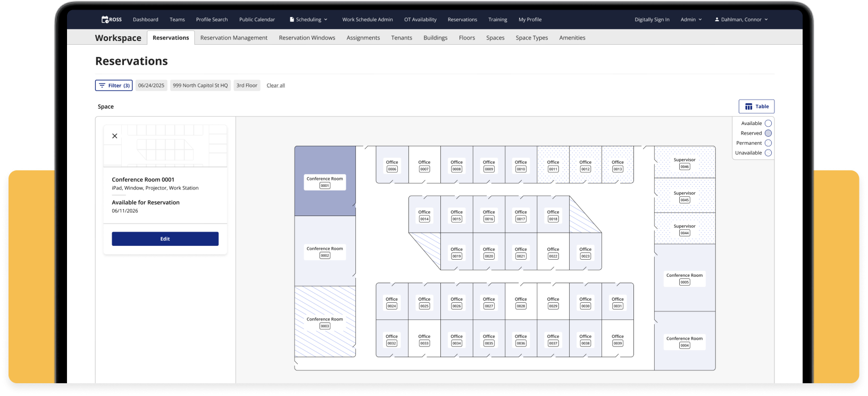Viewport: 868px width, 396px height.
Task: Click the user avatar icon by Dahlman, Connor
Action: click(x=717, y=20)
